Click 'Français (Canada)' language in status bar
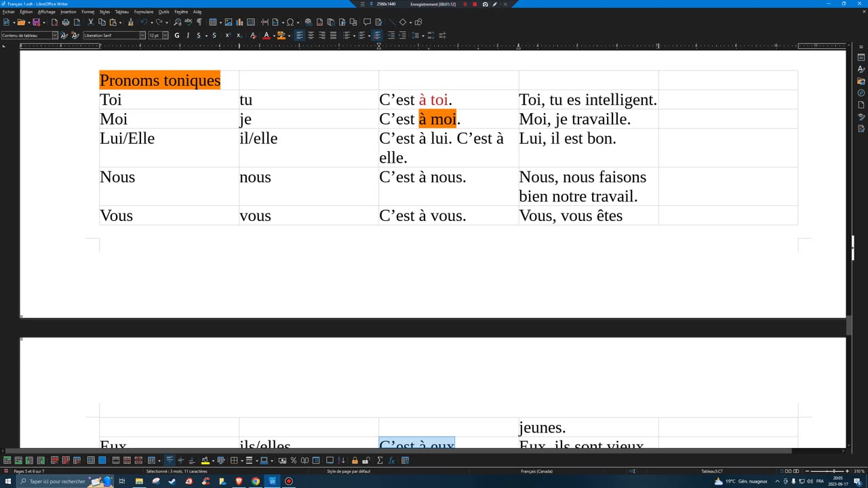This screenshot has height=488, width=868. (x=536, y=471)
